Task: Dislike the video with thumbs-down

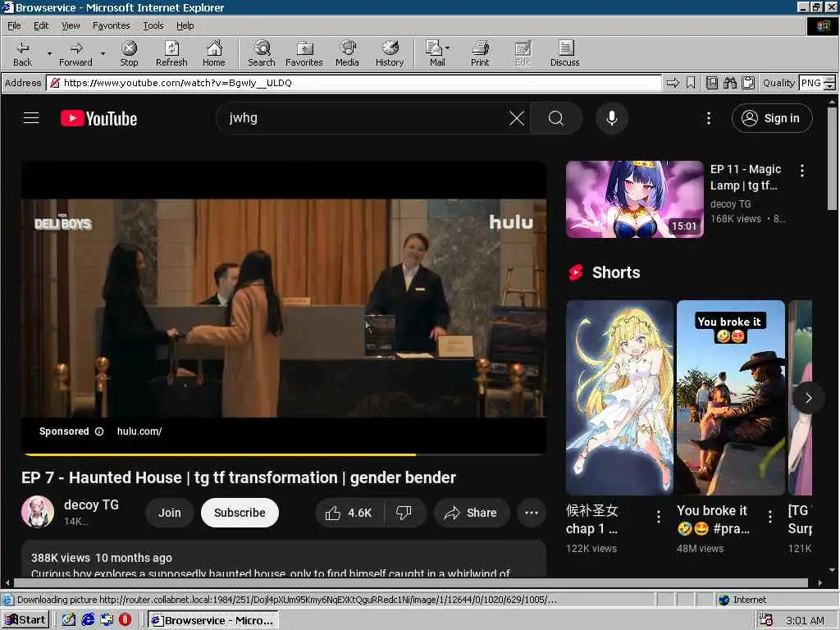Action: (x=404, y=513)
